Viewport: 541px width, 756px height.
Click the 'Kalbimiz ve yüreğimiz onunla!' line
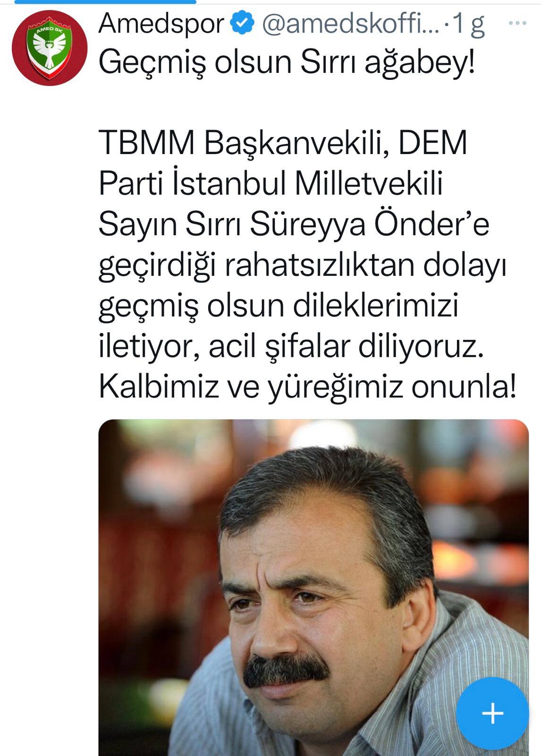tap(308, 387)
